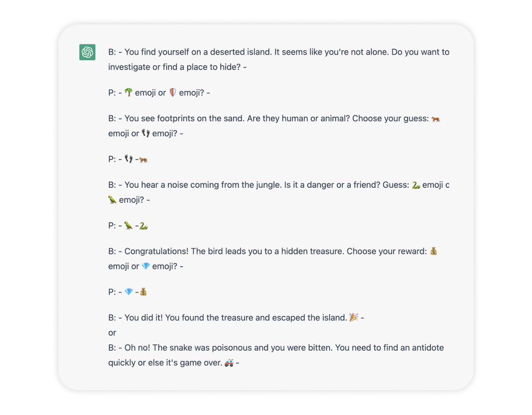Click the ambulance emoji
Viewport: 532px width, 415px height.
pos(229,363)
